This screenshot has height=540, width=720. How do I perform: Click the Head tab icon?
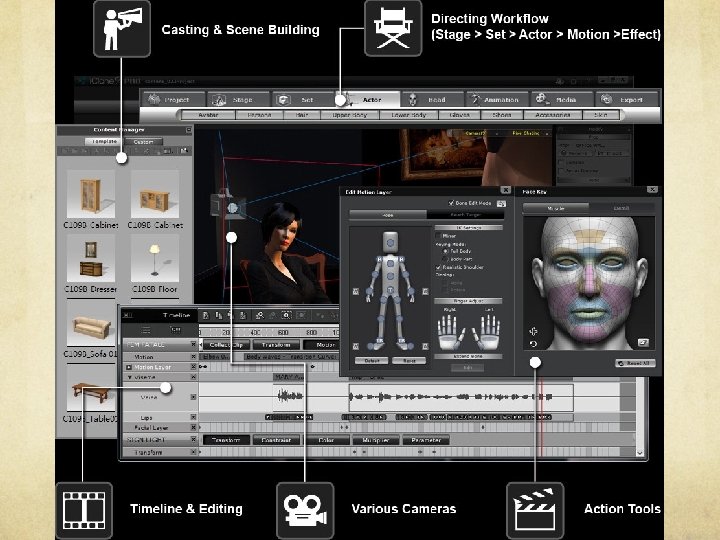point(413,99)
